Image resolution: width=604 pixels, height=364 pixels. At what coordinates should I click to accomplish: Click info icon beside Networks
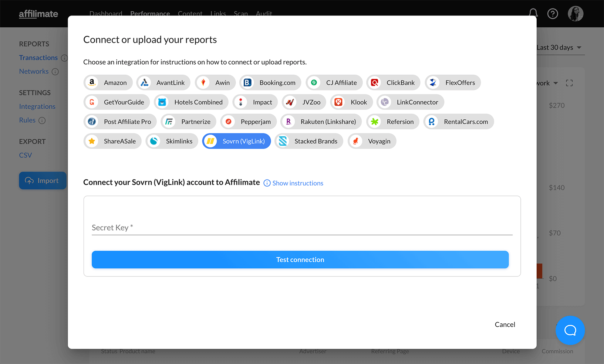[55, 72]
